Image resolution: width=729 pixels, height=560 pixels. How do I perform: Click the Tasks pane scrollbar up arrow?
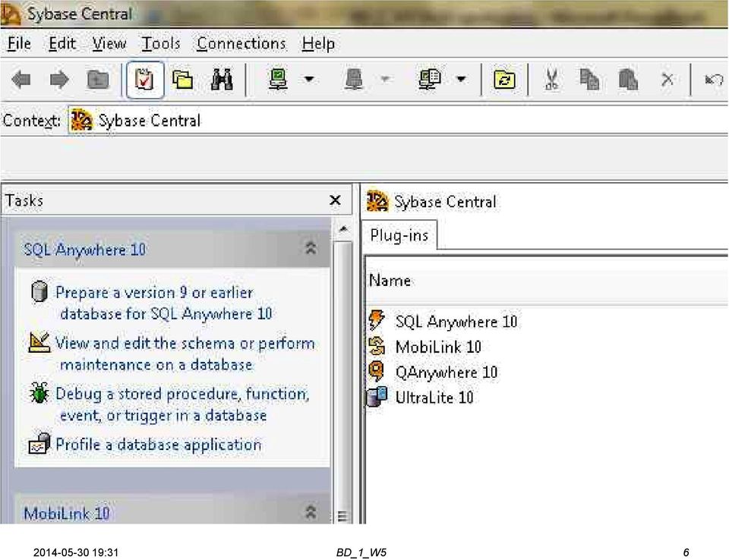tap(343, 228)
